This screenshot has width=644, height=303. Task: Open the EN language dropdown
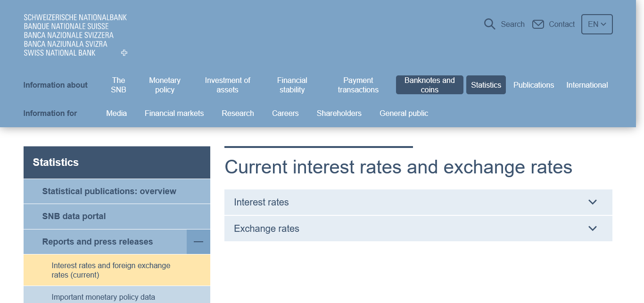click(x=597, y=24)
